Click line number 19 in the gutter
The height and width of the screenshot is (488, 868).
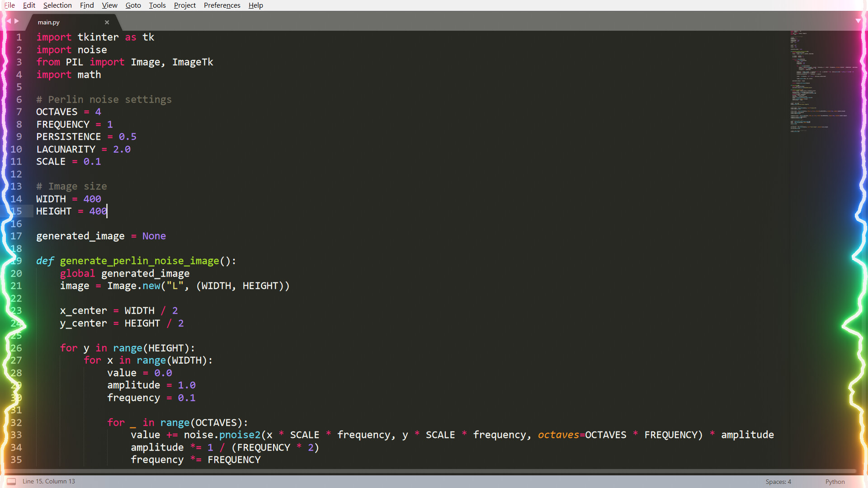17,261
